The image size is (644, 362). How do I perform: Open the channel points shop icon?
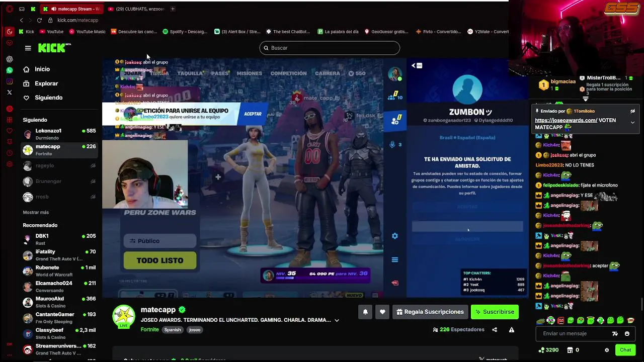click(570, 350)
